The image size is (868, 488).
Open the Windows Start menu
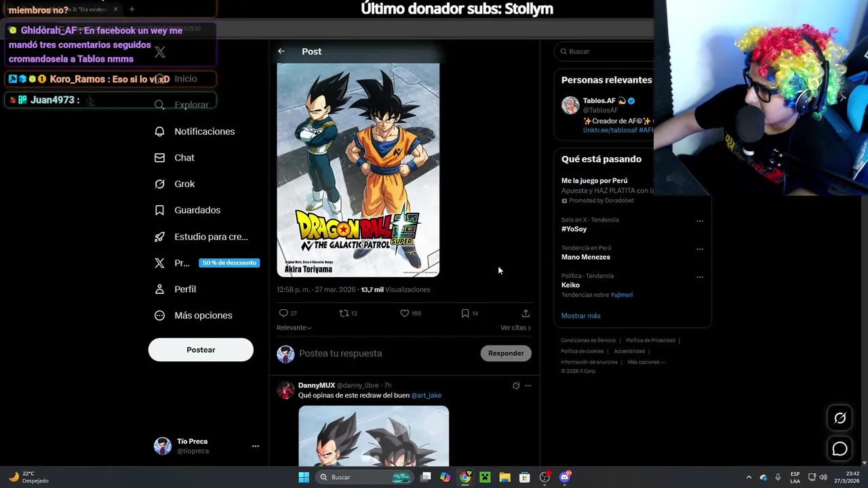pos(304,477)
